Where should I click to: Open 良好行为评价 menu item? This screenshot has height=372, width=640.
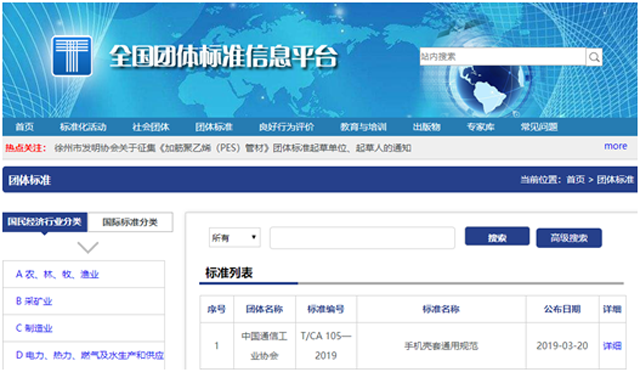pyautogui.click(x=287, y=127)
